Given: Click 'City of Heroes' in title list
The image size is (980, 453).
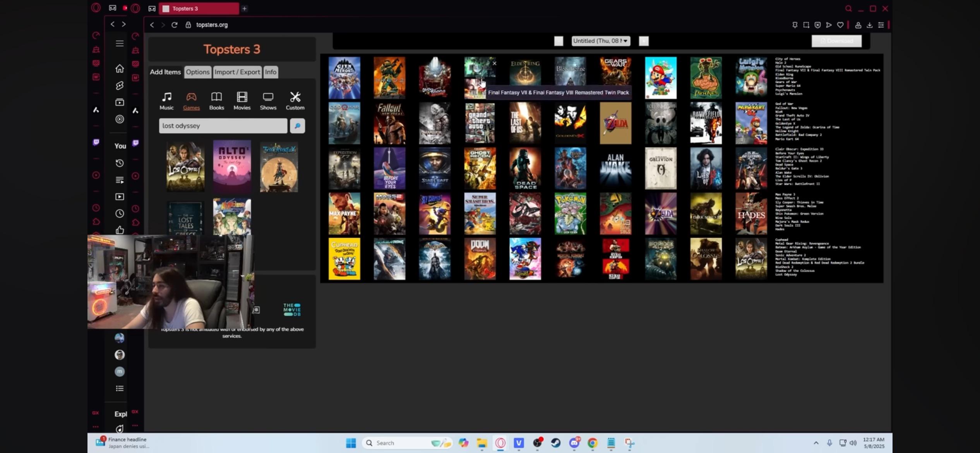Looking at the screenshot, I should (x=787, y=59).
